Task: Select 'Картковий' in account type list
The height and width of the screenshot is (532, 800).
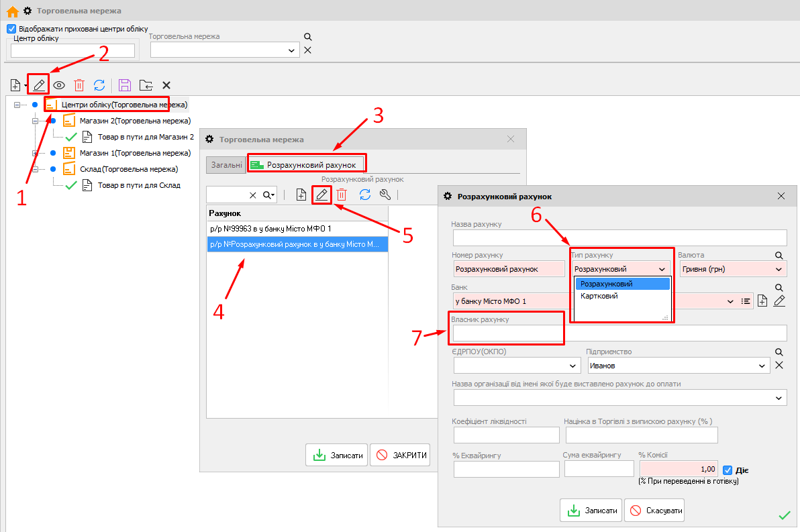Action: (x=599, y=296)
